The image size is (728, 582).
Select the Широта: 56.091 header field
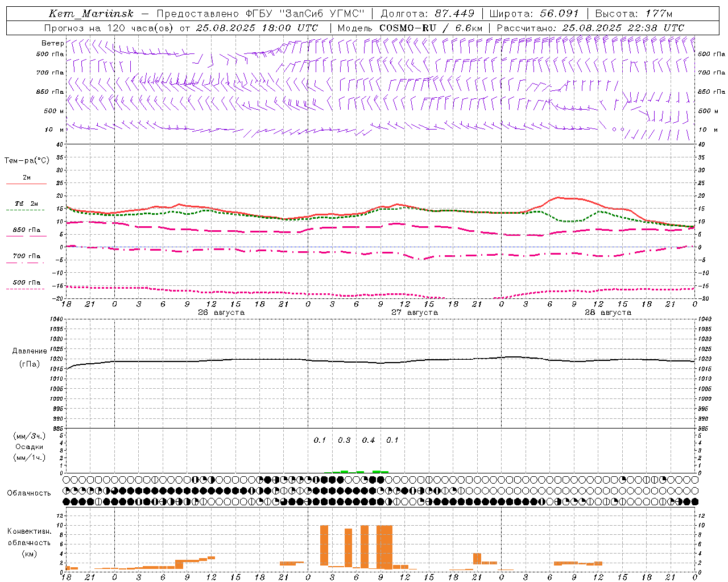534,14
